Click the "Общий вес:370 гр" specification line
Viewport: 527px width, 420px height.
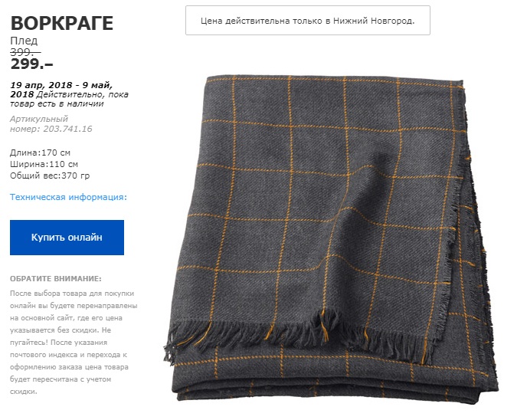click(50, 176)
